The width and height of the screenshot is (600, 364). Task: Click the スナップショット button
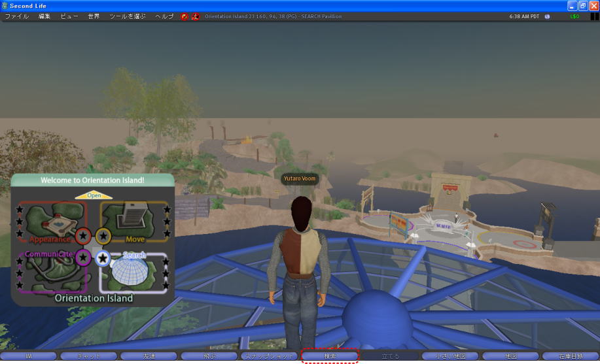coord(270,356)
